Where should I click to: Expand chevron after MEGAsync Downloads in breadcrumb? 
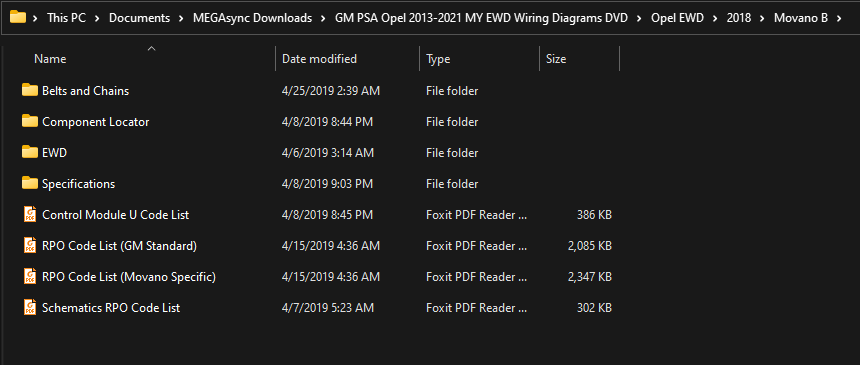(323, 18)
